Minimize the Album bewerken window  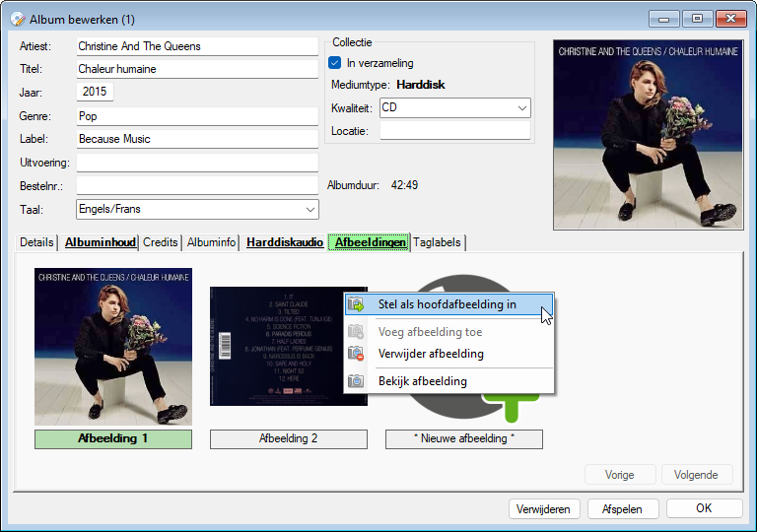(664, 19)
